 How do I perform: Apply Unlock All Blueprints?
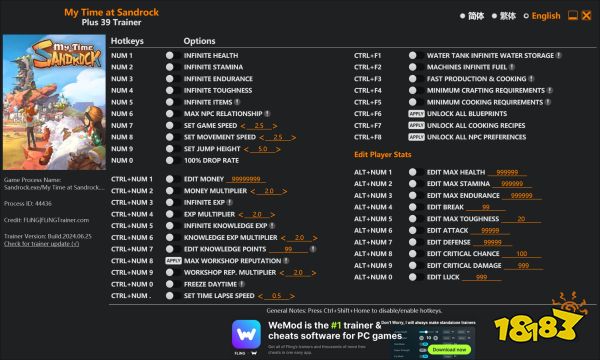416,114
